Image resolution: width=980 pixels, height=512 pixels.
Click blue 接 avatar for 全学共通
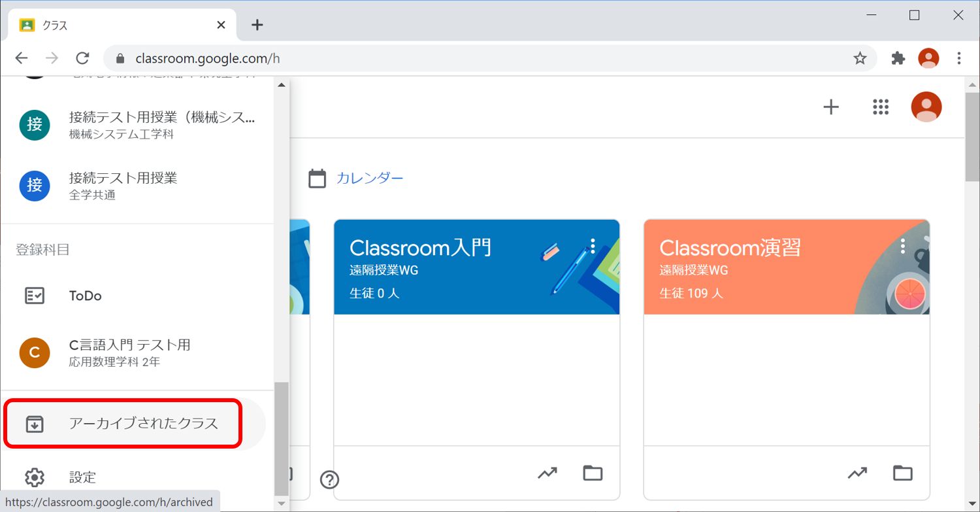(35, 186)
